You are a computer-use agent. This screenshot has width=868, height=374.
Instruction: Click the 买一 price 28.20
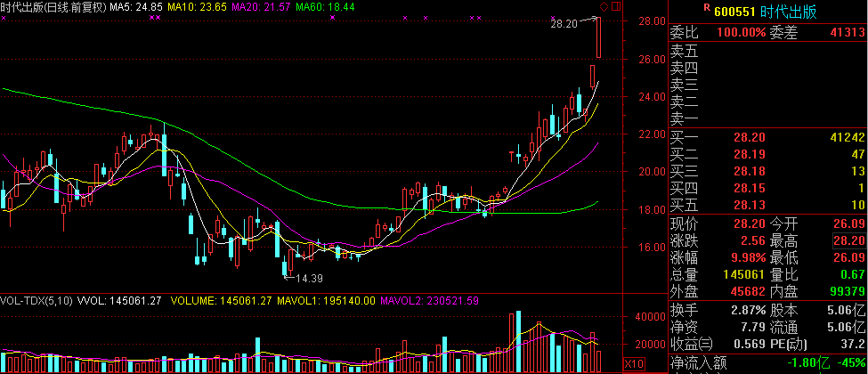750,138
